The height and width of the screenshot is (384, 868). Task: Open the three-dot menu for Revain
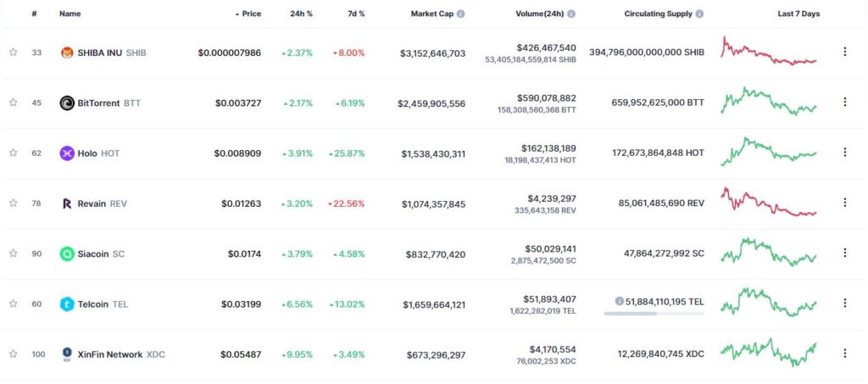pos(845,203)
